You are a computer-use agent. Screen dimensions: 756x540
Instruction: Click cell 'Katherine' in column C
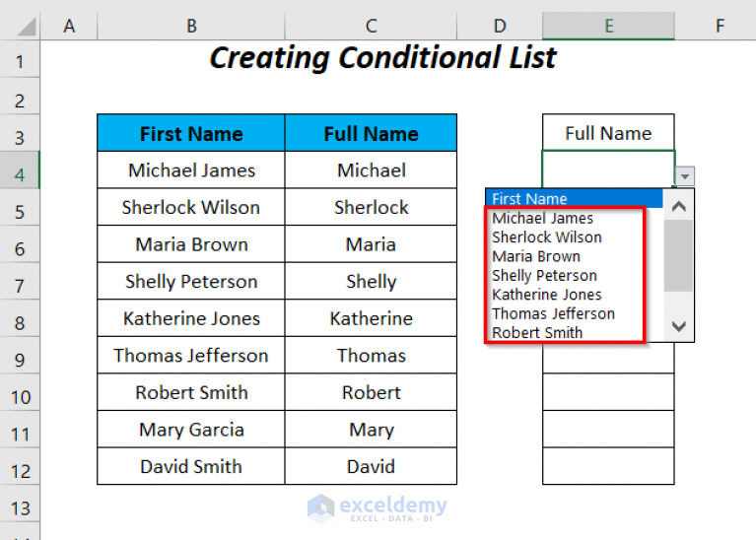tap(371, 318)
